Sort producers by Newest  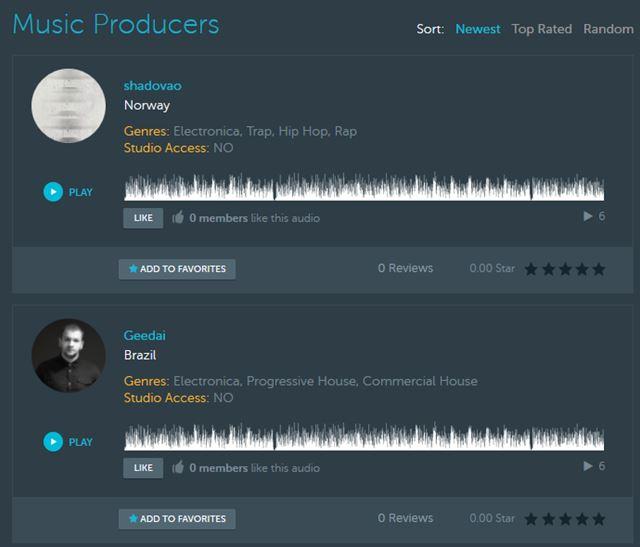click(x=478, y=29)
